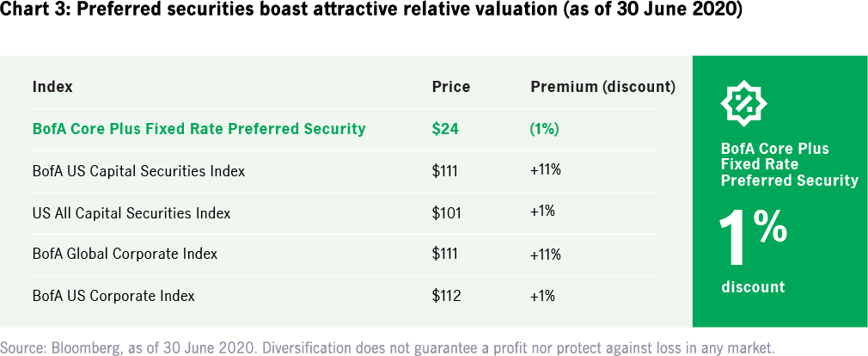Select US All Capital Securities Index row
The height and width of the screenshot is (356, 868).
(x=131, y=212)
